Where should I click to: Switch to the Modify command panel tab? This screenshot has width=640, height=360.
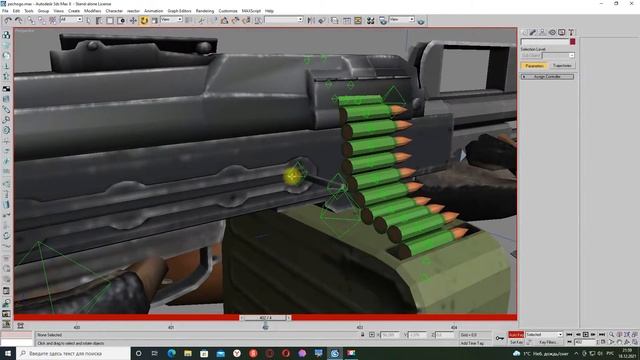pyautogui.click(x=533, y=32)
